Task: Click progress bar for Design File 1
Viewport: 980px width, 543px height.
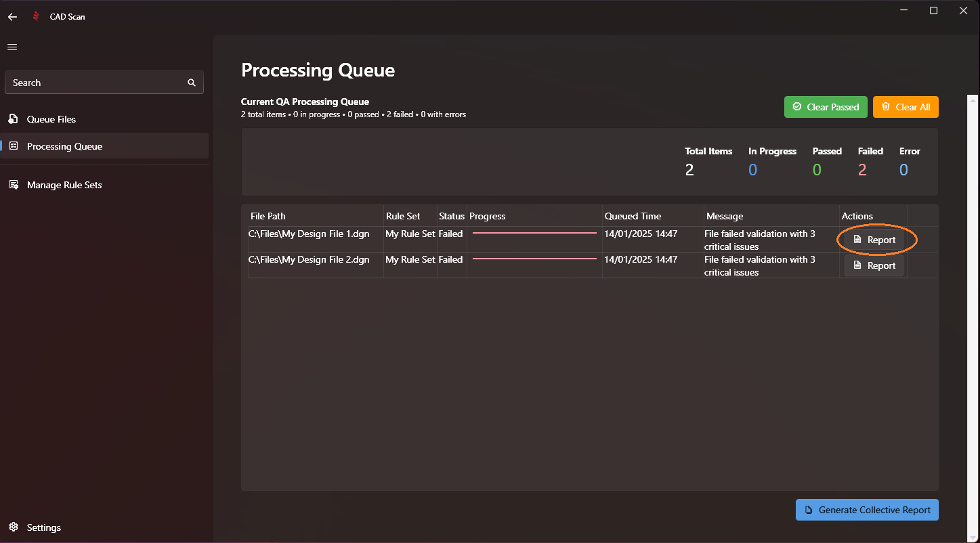Action: tap(534, 233)
